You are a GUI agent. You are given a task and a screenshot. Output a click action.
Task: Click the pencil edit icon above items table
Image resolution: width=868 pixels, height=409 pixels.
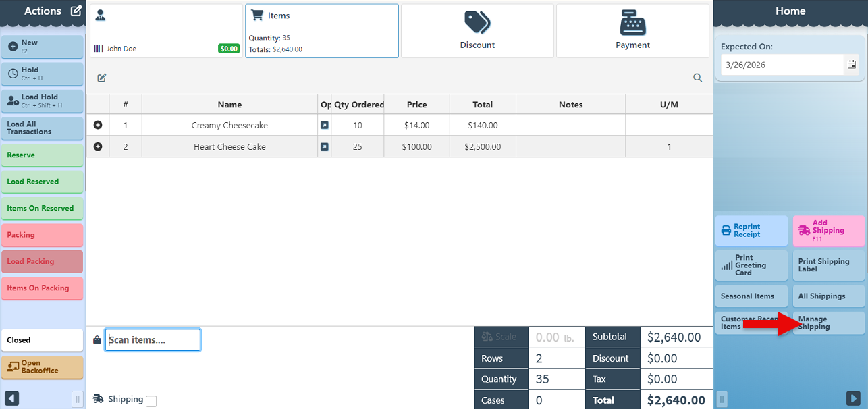pos(102,78)
